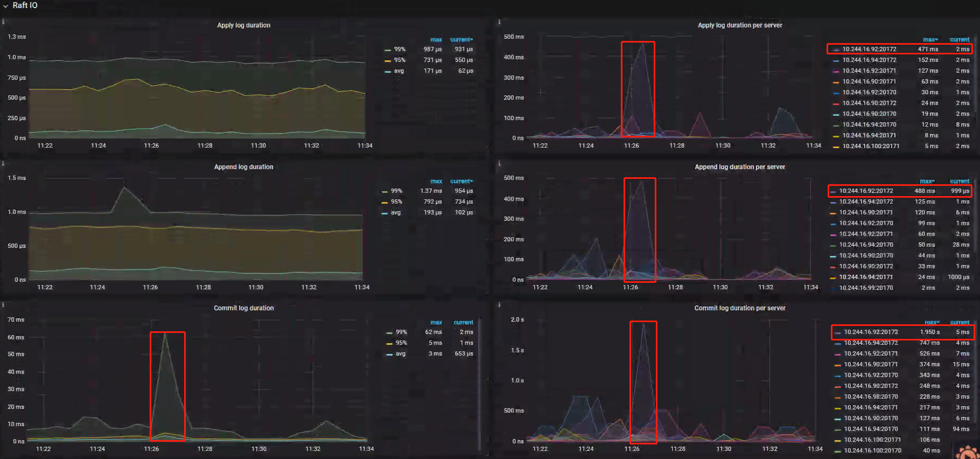Click info icon of Append log duration panel
Screen dimensions: 980x459
click(x=3, y=163)
